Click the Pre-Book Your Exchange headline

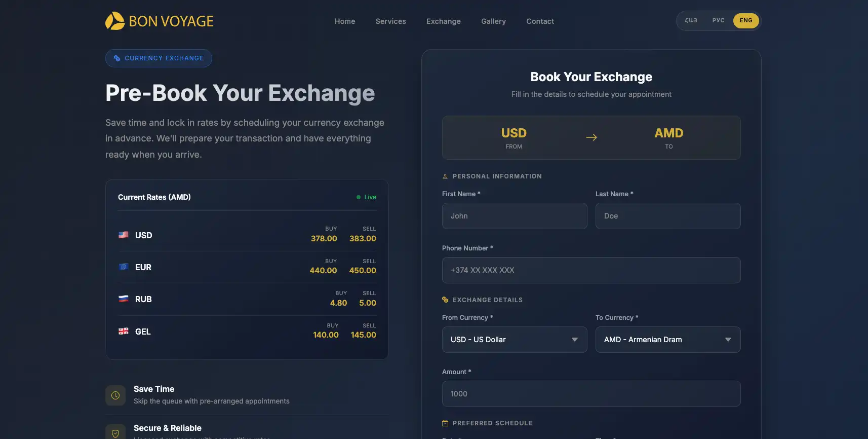[x=240, y=93]
